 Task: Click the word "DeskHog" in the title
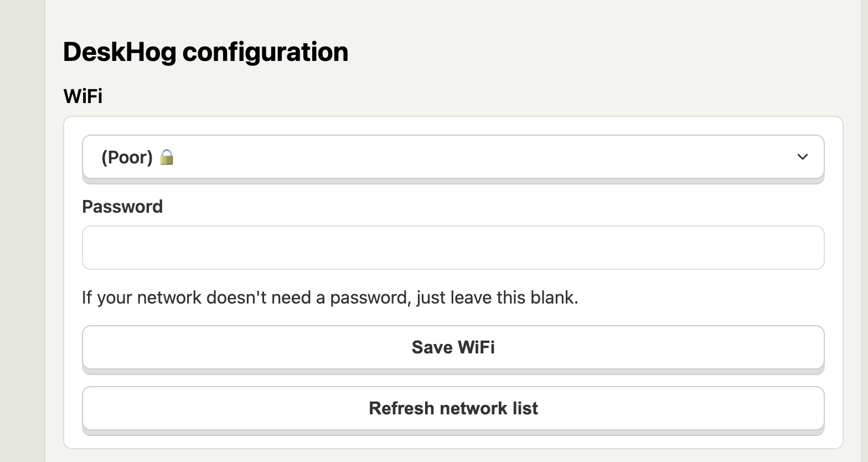point(120,52)
